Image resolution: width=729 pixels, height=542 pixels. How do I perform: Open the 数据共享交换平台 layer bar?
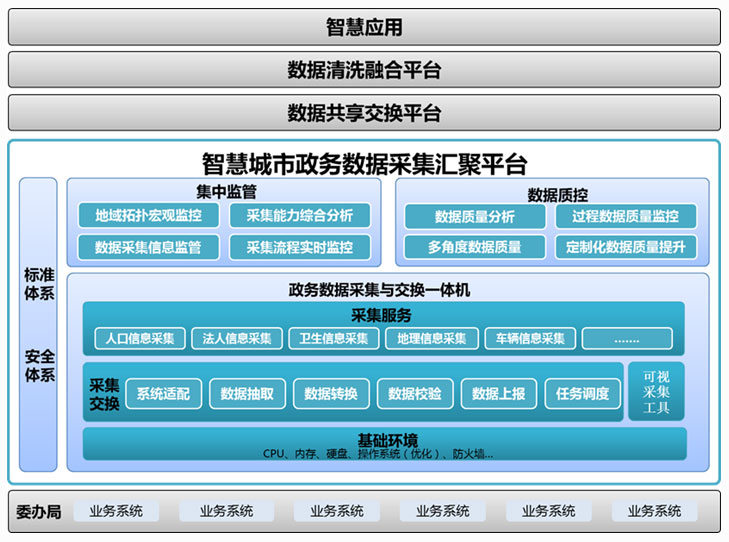[364, 113]
